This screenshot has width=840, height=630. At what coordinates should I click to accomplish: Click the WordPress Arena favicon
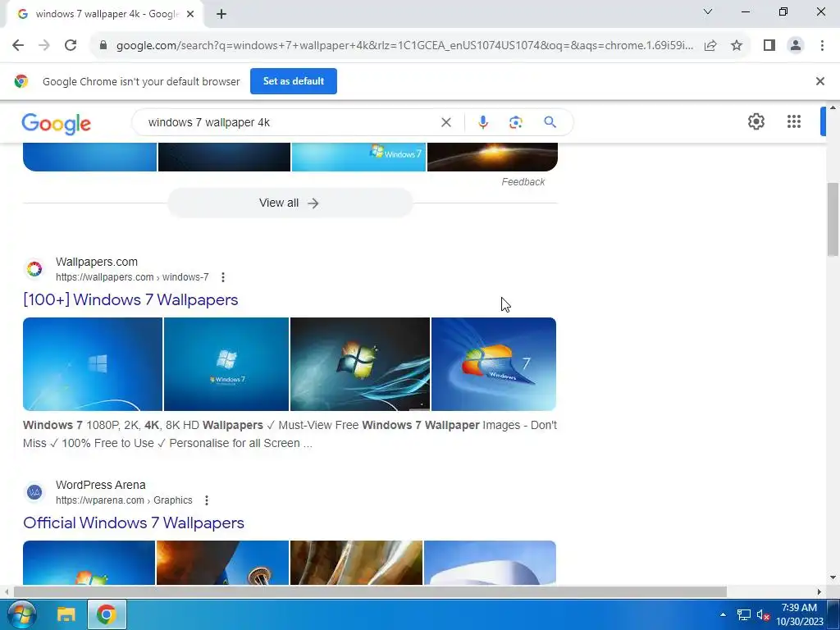pyautogui.click(x=34, y=492)
